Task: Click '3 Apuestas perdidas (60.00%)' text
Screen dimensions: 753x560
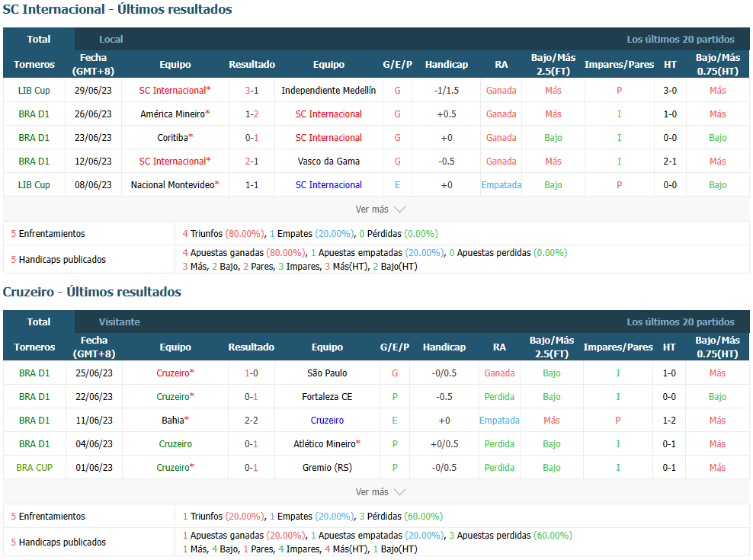Action: tap(511, 535)
